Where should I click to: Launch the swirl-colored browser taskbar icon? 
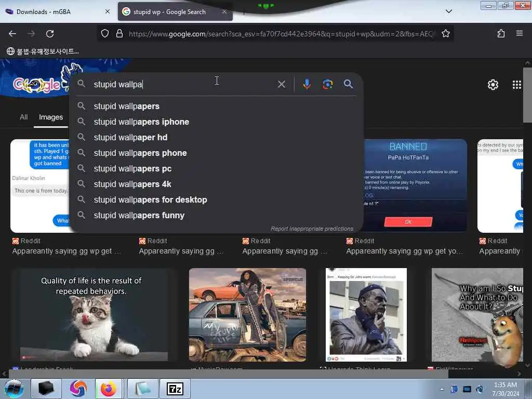(78, 389)
